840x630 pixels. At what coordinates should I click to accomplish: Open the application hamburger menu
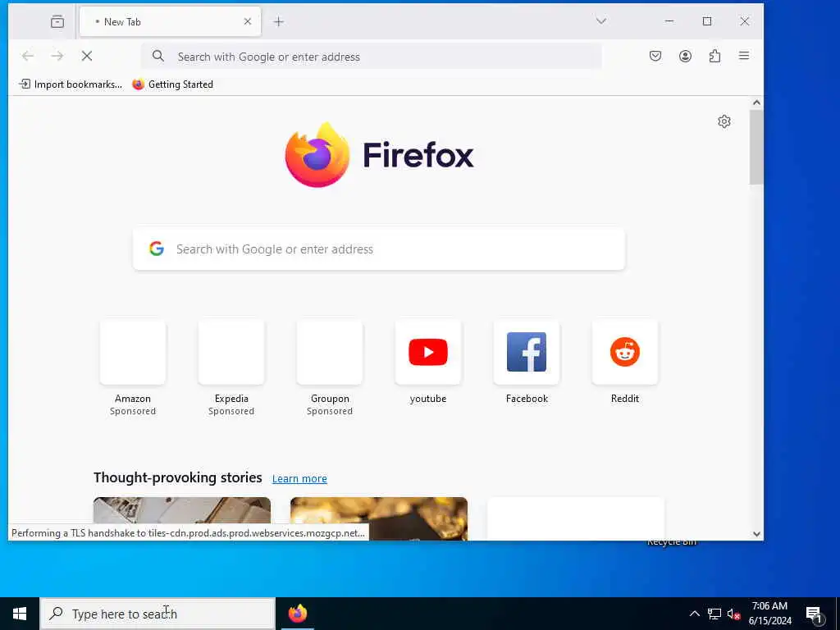click(744, 56)
